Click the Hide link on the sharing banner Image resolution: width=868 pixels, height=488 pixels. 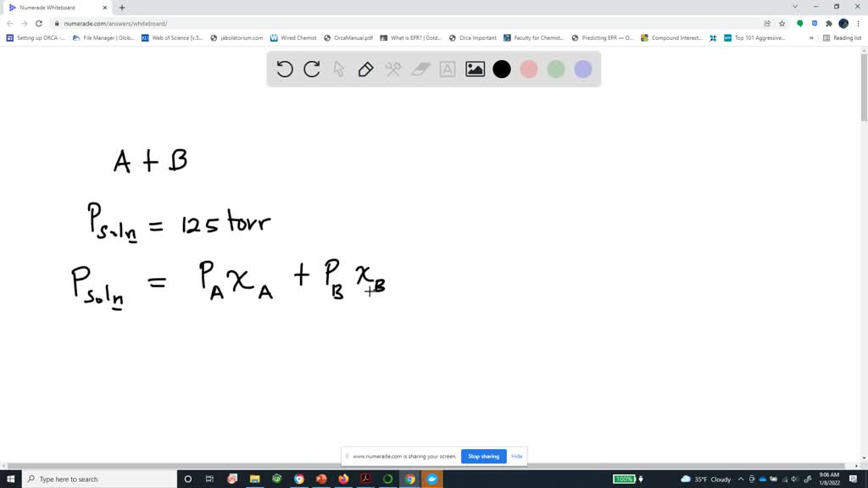[516, 456]
